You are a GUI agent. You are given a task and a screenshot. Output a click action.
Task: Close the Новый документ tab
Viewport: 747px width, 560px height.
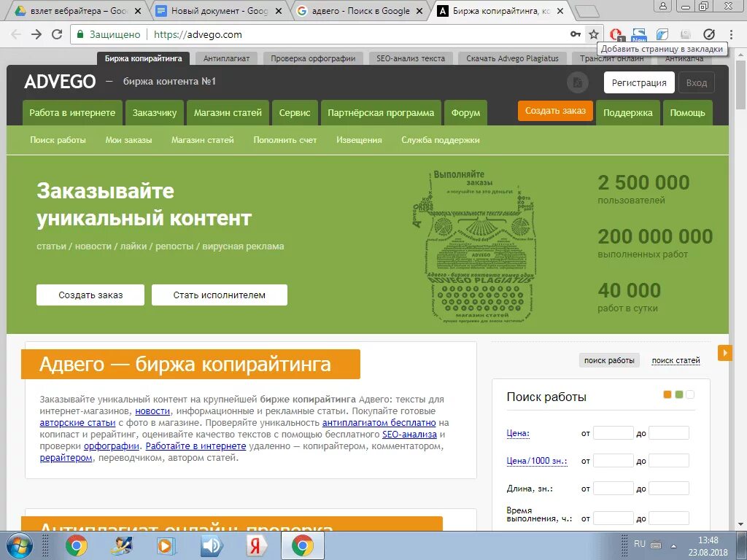[x=279, y=11]
